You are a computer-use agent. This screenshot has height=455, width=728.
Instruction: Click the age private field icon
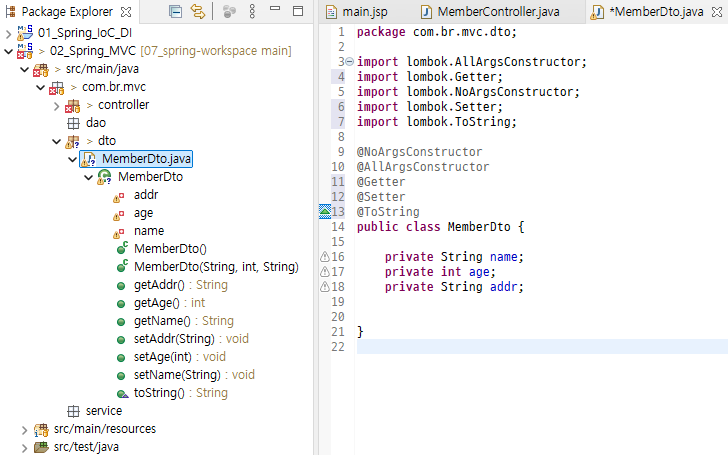click(119, 215)
